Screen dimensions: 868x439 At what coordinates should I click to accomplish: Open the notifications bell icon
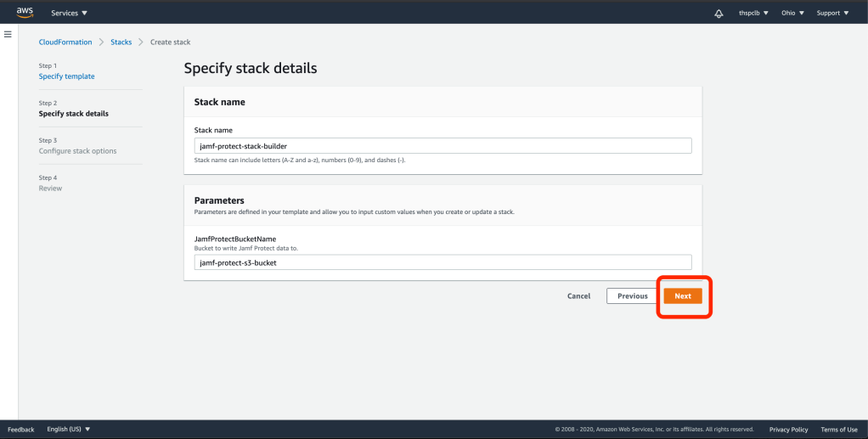[x=719, y=14]
